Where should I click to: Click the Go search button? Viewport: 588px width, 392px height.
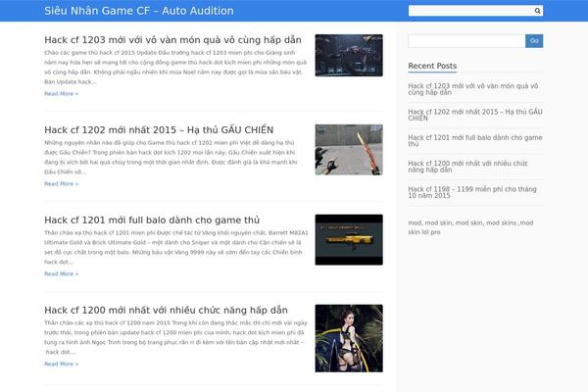pyautogui.click(x=534, y=41)
